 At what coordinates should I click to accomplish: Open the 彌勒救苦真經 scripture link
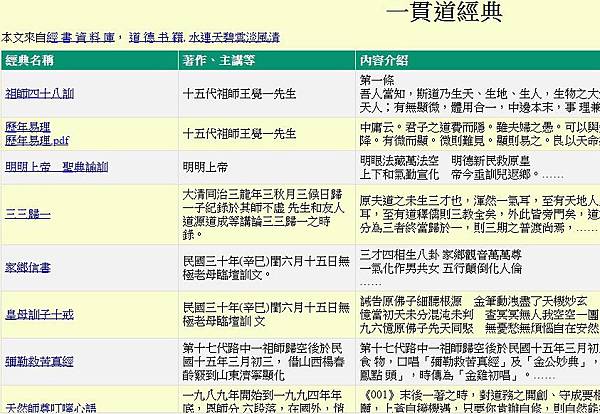[39, 362]
